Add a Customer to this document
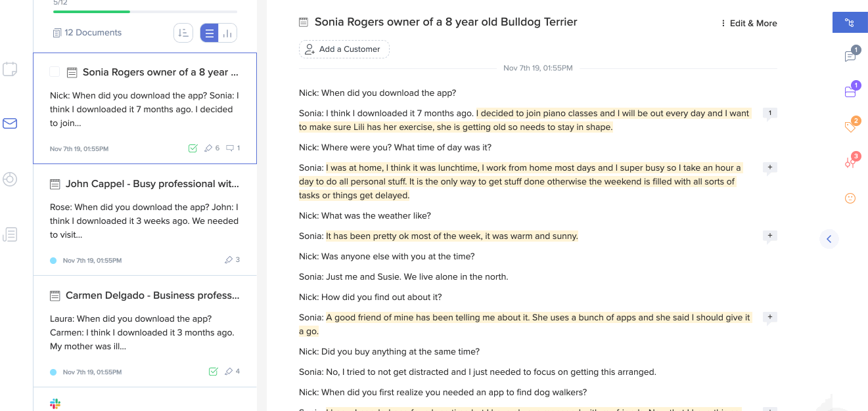Image resolution: width=868 pixels, height=411 pixels. point(344,49)
